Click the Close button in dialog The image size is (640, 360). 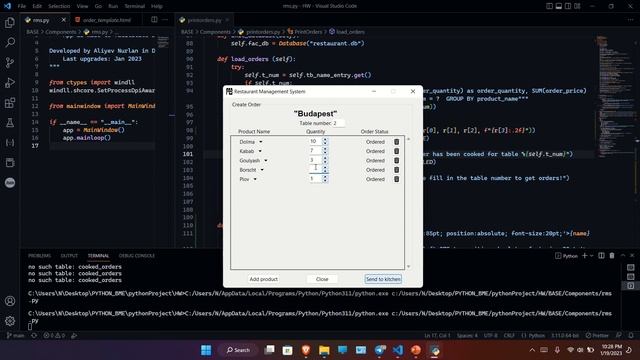pos(322,279)
